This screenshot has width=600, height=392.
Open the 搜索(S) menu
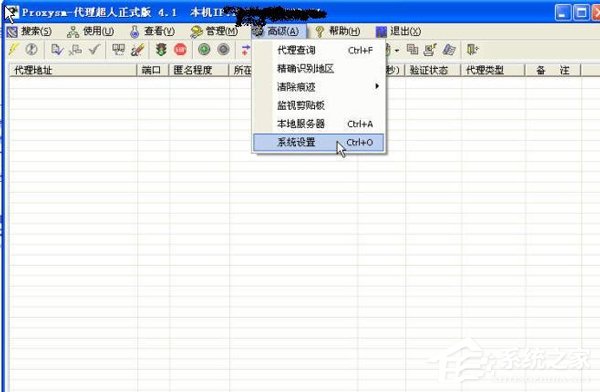29,31
